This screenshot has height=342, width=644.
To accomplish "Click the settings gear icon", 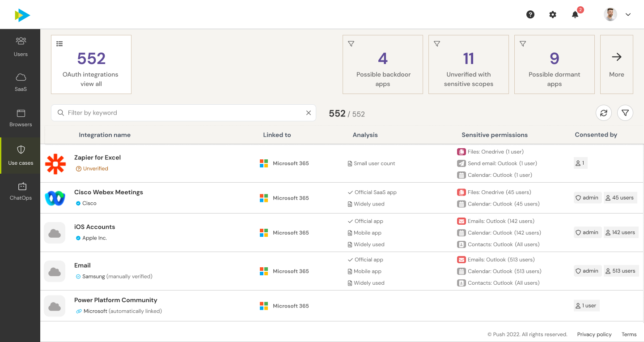I will pos(553,14).
